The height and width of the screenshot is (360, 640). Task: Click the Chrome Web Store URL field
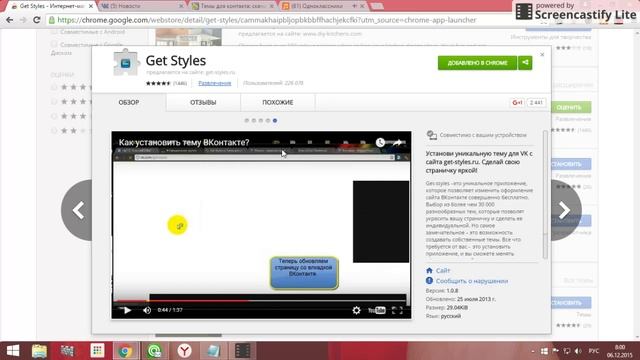267,20
